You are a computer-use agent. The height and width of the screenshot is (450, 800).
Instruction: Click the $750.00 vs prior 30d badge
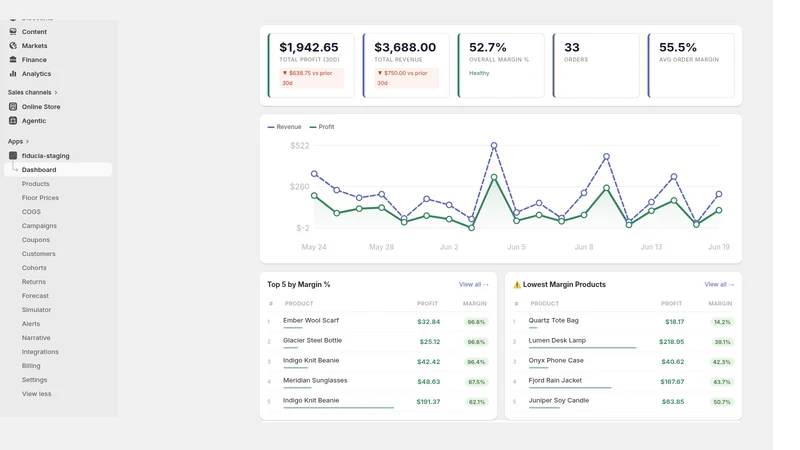coord(407,78)
